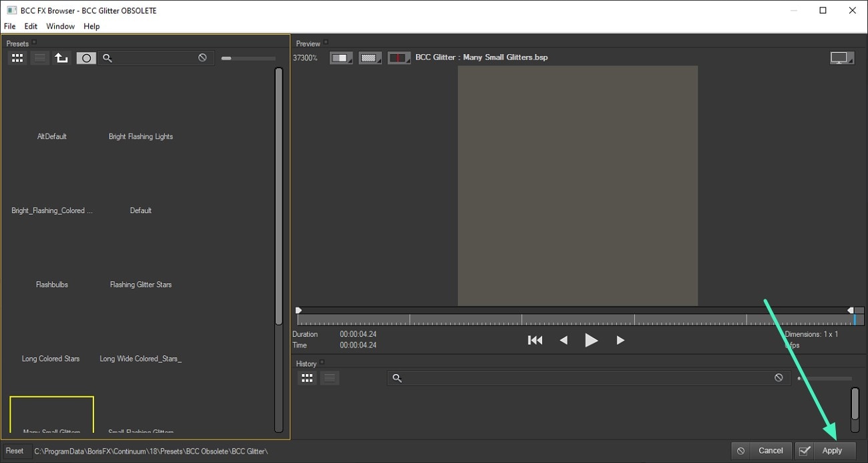Toggle the circle filter button in Presets
868x463 pixels.
click(86, 58)
